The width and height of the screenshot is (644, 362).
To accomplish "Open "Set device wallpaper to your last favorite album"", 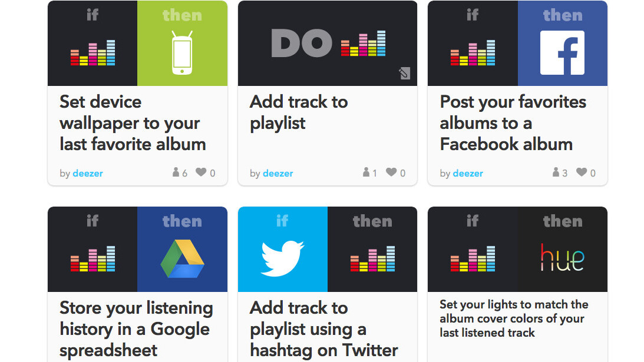I will pos(133,123).
